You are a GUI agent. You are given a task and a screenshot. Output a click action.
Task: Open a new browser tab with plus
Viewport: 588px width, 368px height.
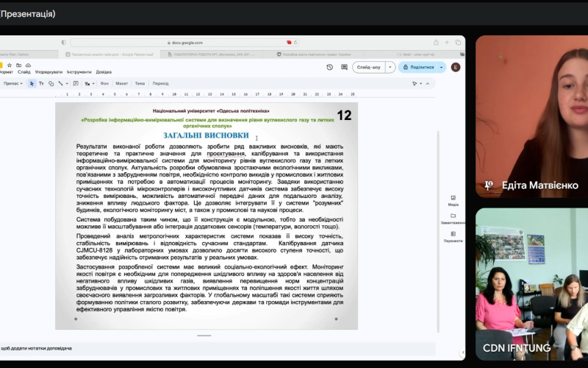pyautogui.click(x=447, y=43)
